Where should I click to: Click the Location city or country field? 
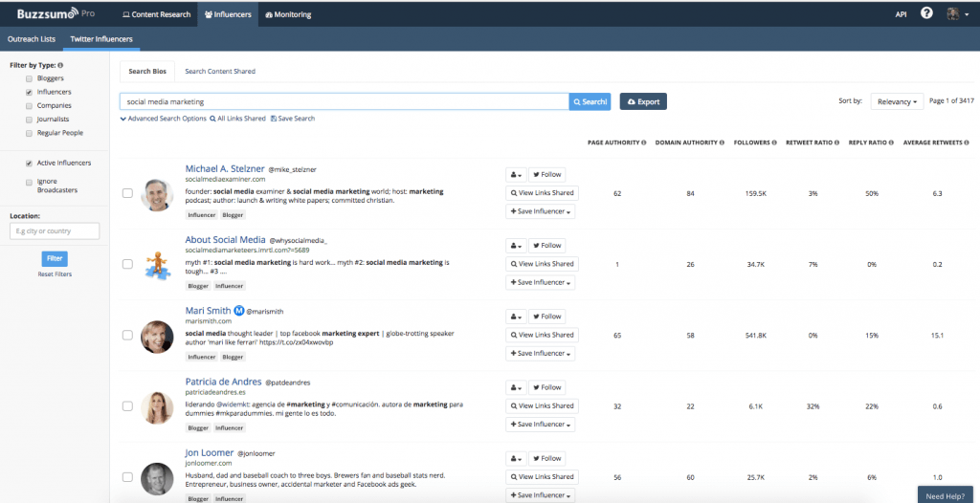tap(55, 230)
